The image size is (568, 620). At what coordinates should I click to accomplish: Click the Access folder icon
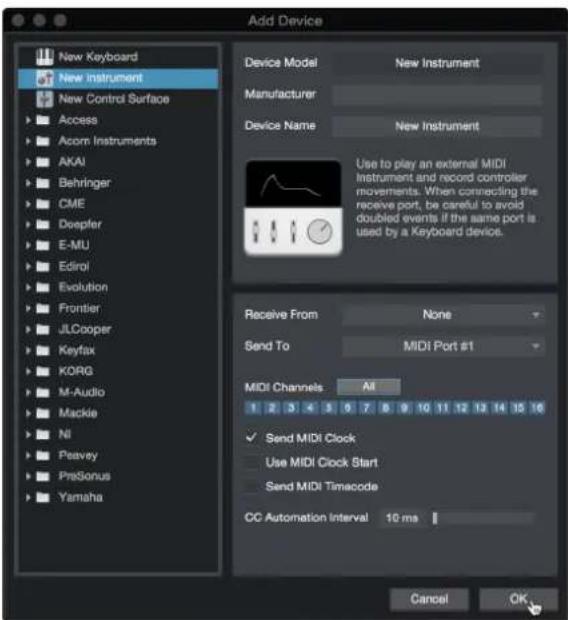(x=43, y=120)
